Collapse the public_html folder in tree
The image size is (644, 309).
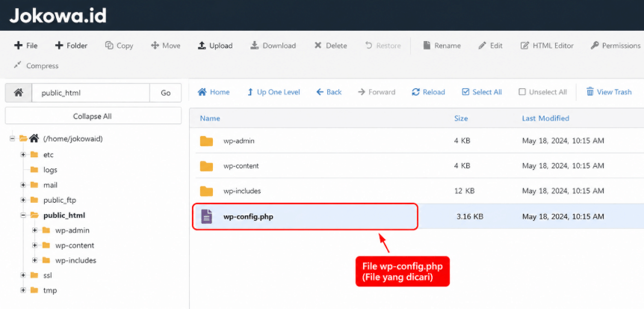[23, 215]
